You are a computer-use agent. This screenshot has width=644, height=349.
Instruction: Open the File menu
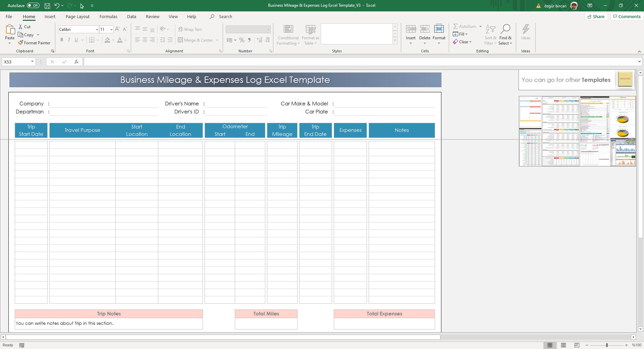(x=8, y=16)
